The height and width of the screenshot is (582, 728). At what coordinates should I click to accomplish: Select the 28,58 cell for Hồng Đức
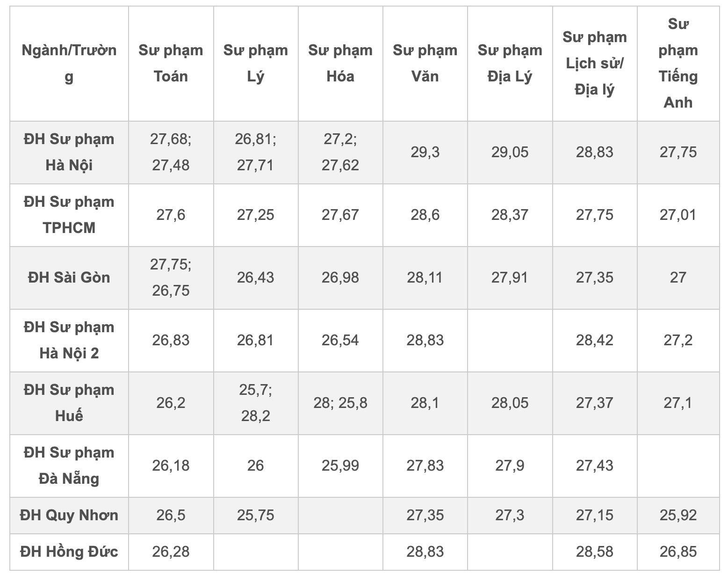594,552
